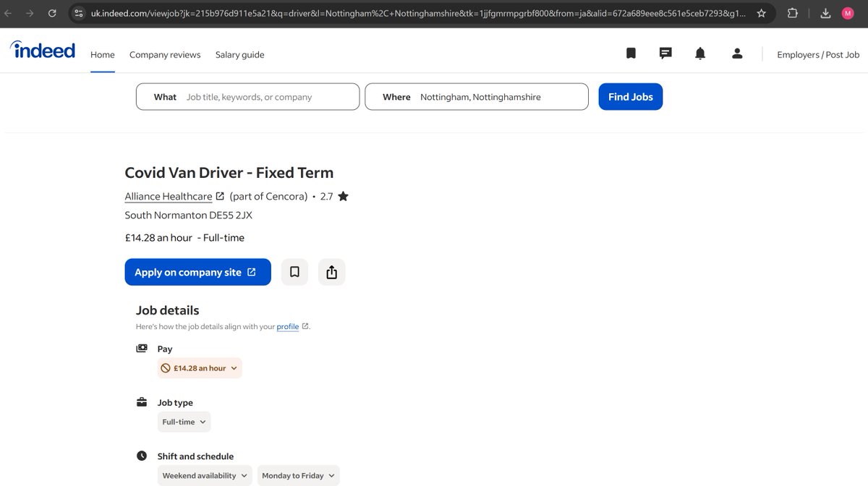The image size is (868, 486).
Task: Open the notifications bell icon
Action: pos(700,54)
